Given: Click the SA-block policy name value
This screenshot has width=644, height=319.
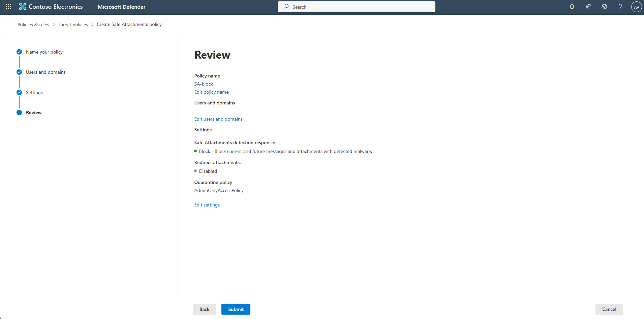Looking at the screenshot, I should pos(204,84).
